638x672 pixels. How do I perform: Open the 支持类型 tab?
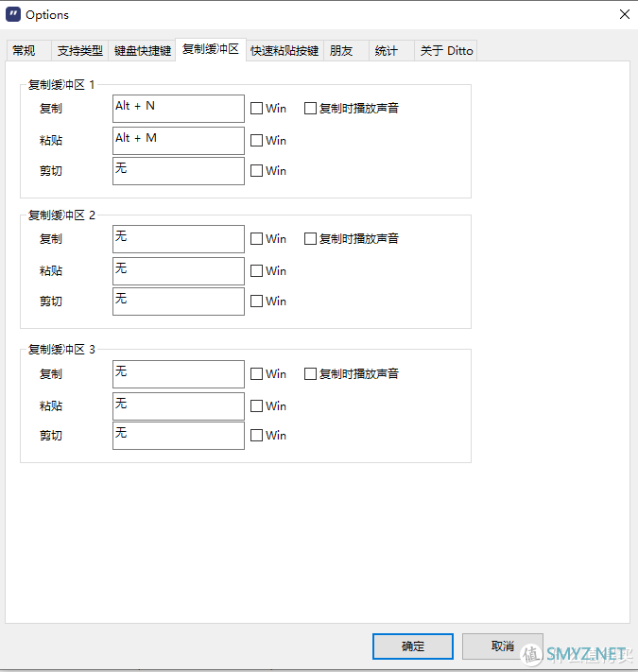coord(79,51)
